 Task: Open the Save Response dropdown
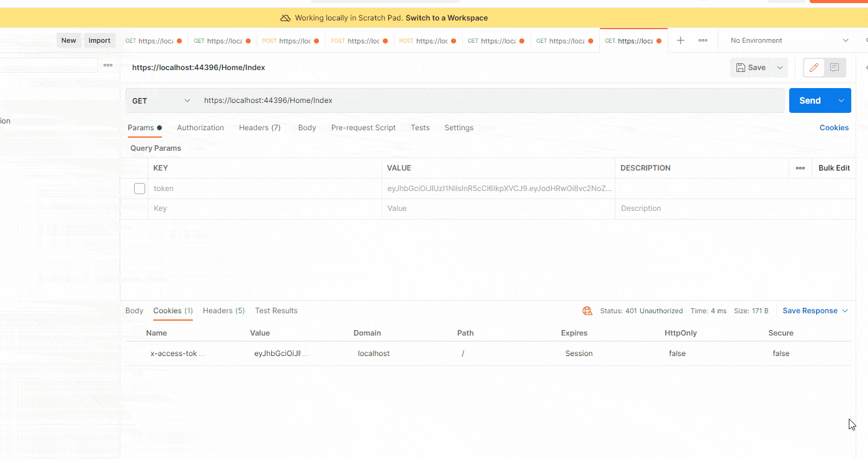pos(815,311)
